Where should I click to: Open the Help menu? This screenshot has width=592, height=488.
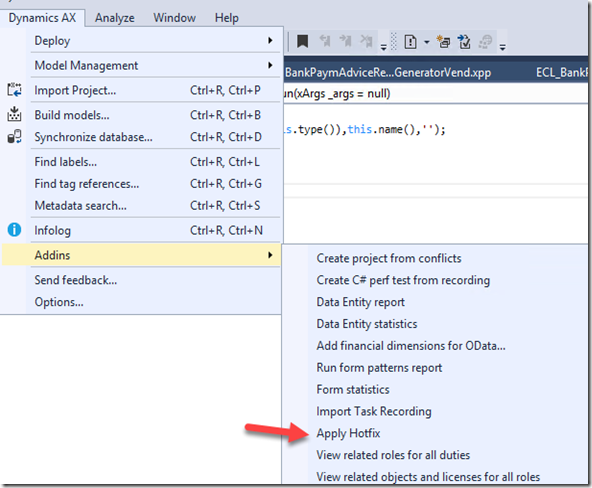pos(227,18)
